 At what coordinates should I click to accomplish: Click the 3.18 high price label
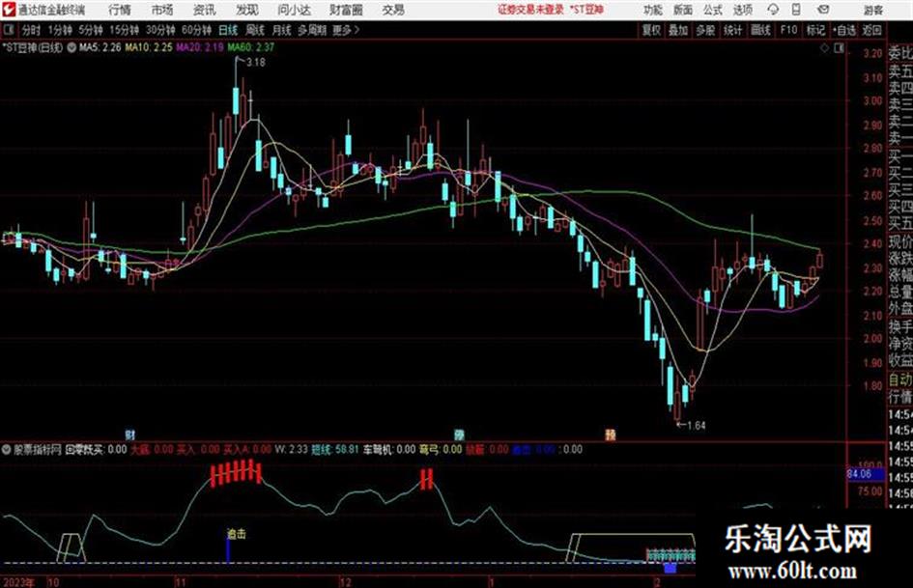tap(256, 63)
